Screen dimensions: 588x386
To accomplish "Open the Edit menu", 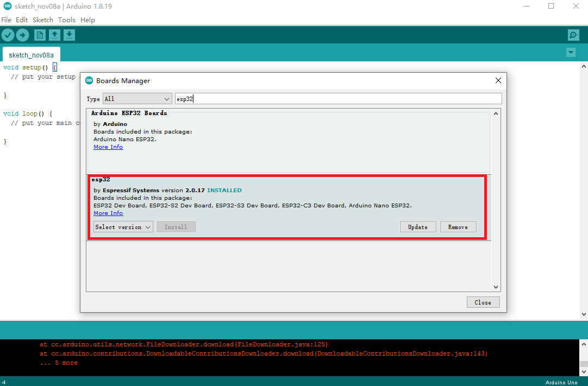I will point(22,20).
